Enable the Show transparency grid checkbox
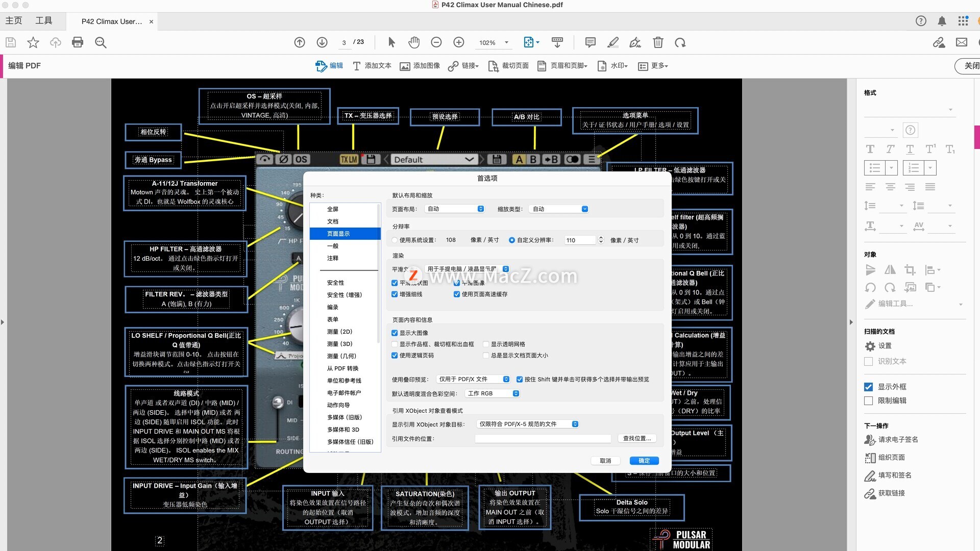Viewport: 980px width, 551px height. (486, 344)
